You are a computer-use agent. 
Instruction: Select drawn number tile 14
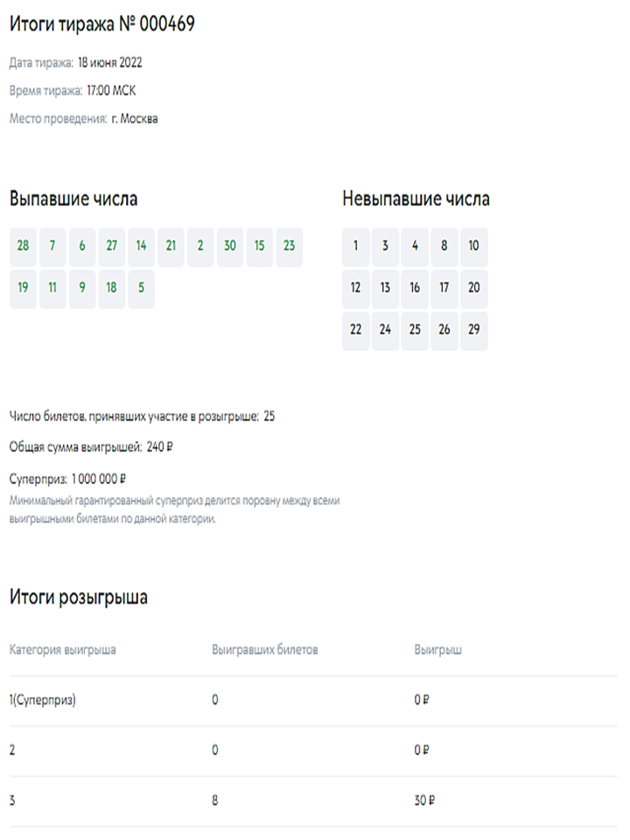141,246
